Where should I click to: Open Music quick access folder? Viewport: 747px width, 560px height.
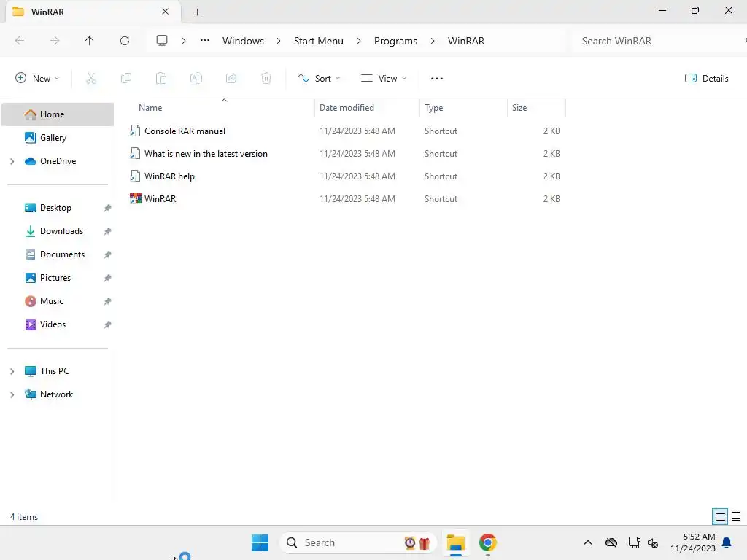tap(52, 301)
